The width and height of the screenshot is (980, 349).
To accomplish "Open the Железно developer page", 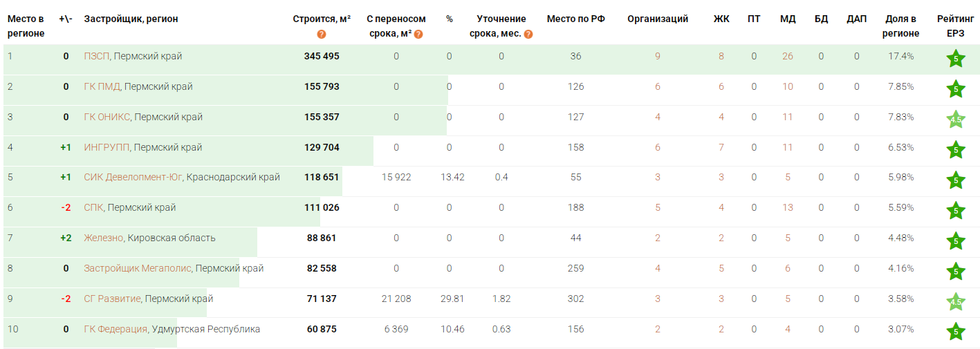I will point(103,238).
